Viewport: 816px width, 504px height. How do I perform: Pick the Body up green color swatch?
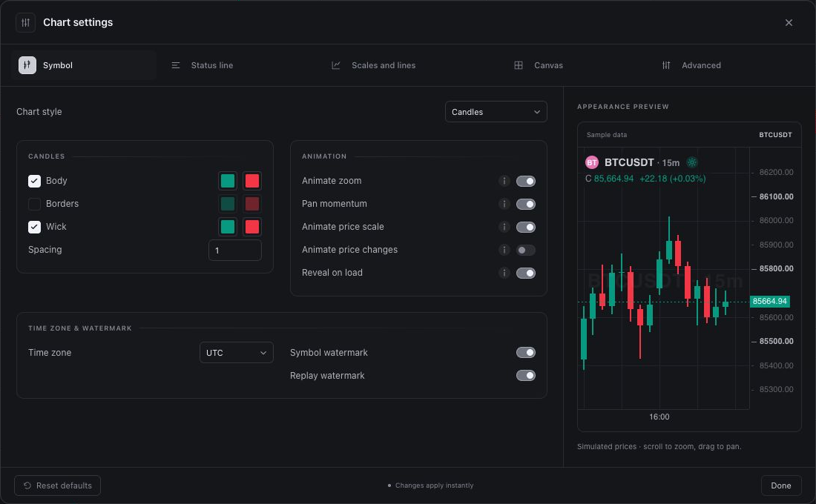[228, 181]
